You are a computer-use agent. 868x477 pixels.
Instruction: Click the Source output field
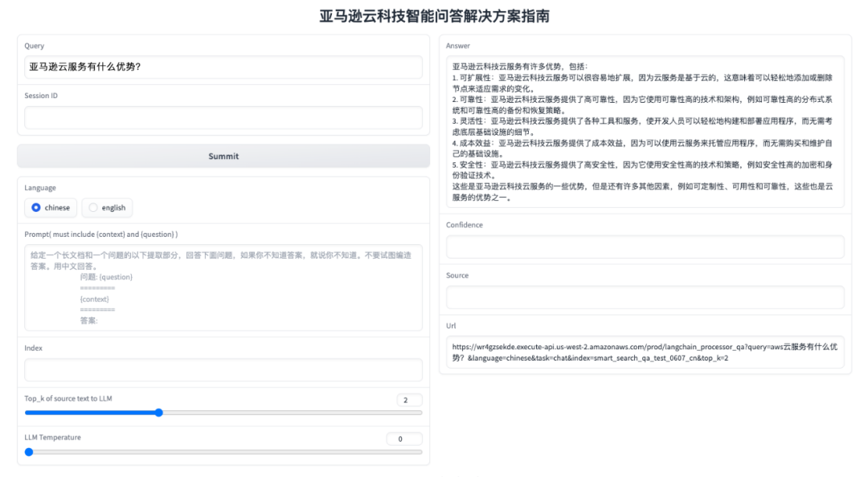pyautogui.click(x=645, y=297)
